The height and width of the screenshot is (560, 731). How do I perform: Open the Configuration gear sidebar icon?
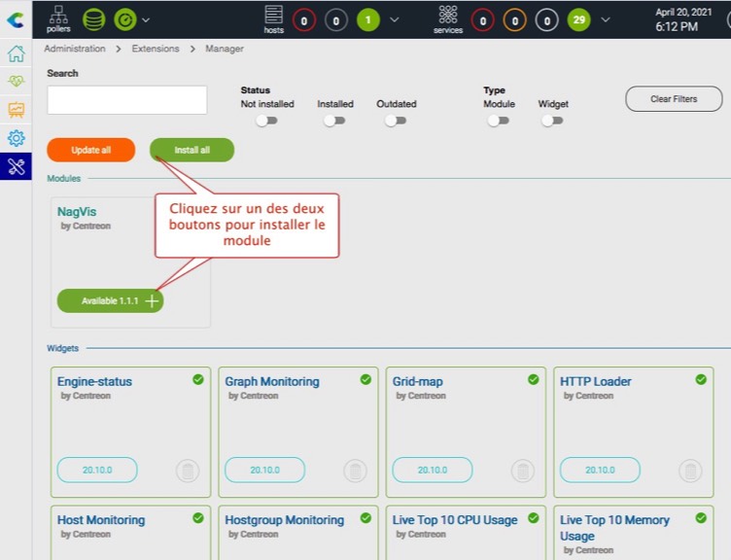tap(16, 138)
